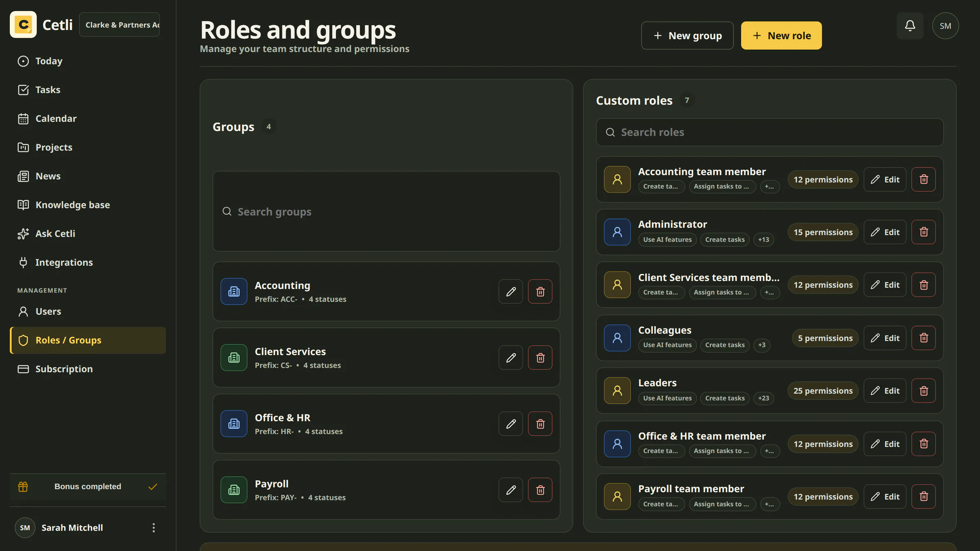Image resolution: width=980 pixels, height=551 pixels.
Task: Click the Bonus completed banner
Action: click(x=88, y=487)
